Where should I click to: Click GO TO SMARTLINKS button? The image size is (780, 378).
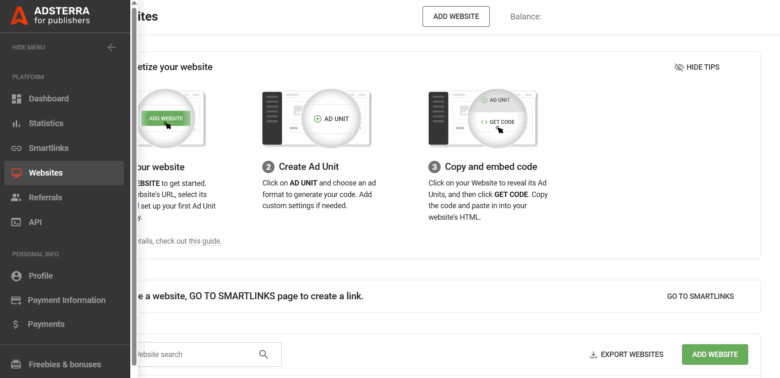[700, 296]
